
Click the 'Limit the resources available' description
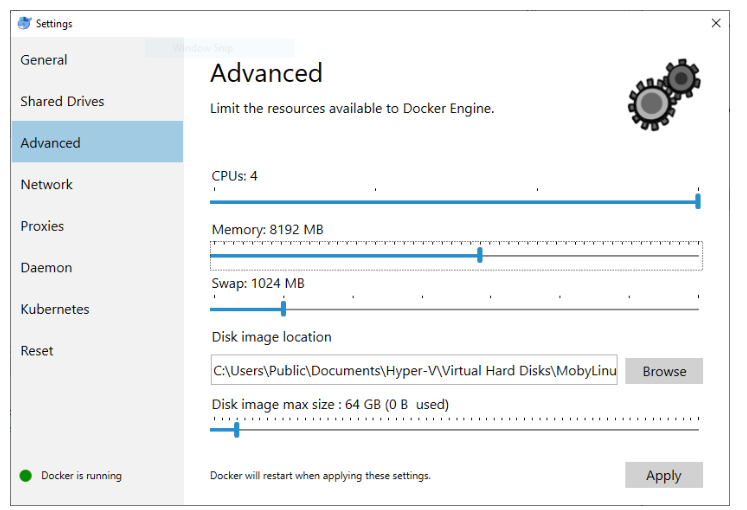click(352, 109)
